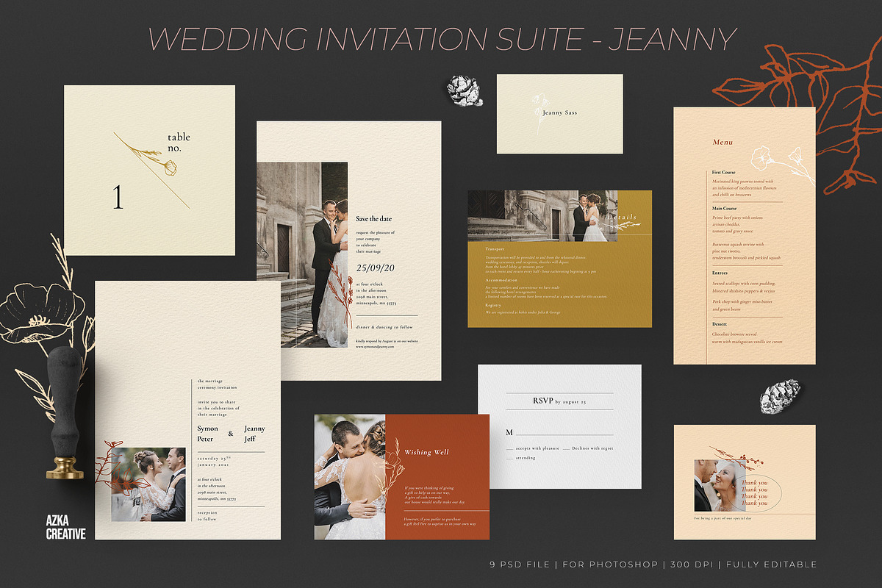This screenshot has height=588, width=882.
Task: Click the 'FULLY EDITABLE' footer text
Action: pyautogui.click(x=771, y=564)
